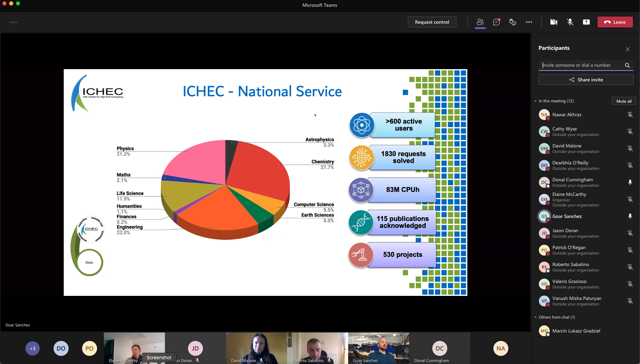Click Request control button

pos(432,22)
